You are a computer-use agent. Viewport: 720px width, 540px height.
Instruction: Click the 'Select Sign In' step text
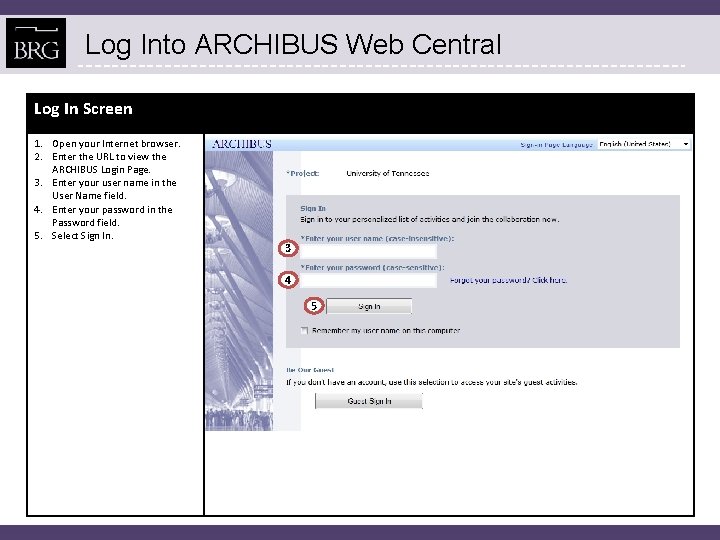[82, 236]
